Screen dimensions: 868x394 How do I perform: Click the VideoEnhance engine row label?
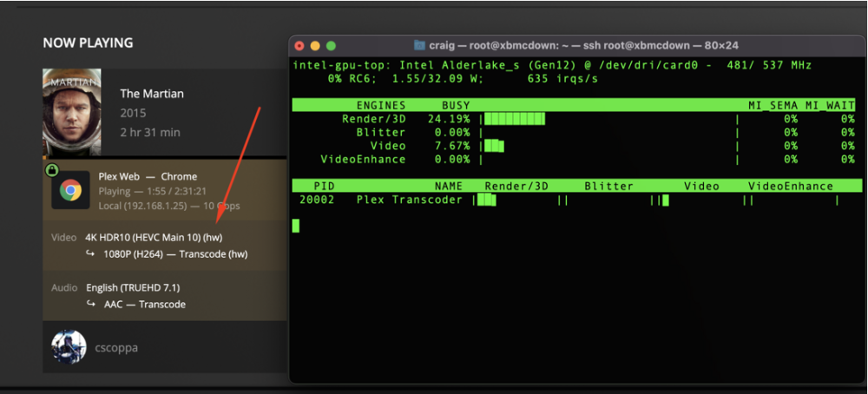point(363,160)
